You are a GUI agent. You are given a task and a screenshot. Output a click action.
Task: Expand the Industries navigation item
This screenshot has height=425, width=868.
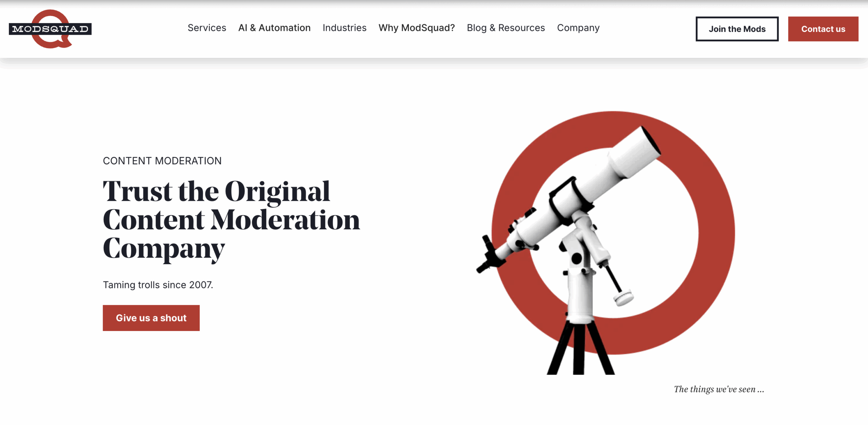344,28
